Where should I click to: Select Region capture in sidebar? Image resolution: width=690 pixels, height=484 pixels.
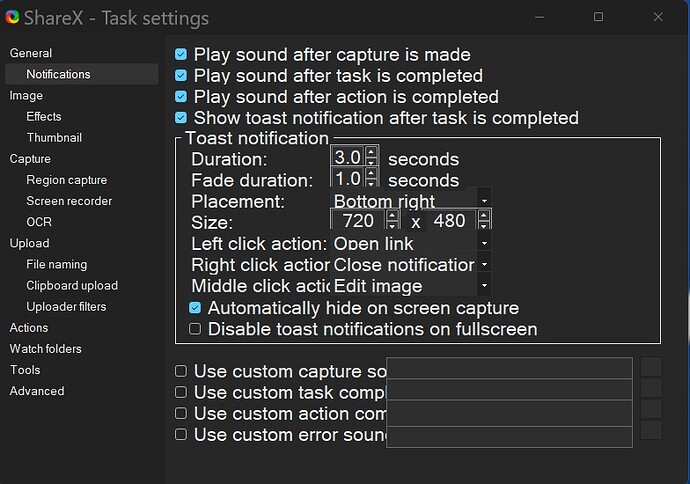66,180
